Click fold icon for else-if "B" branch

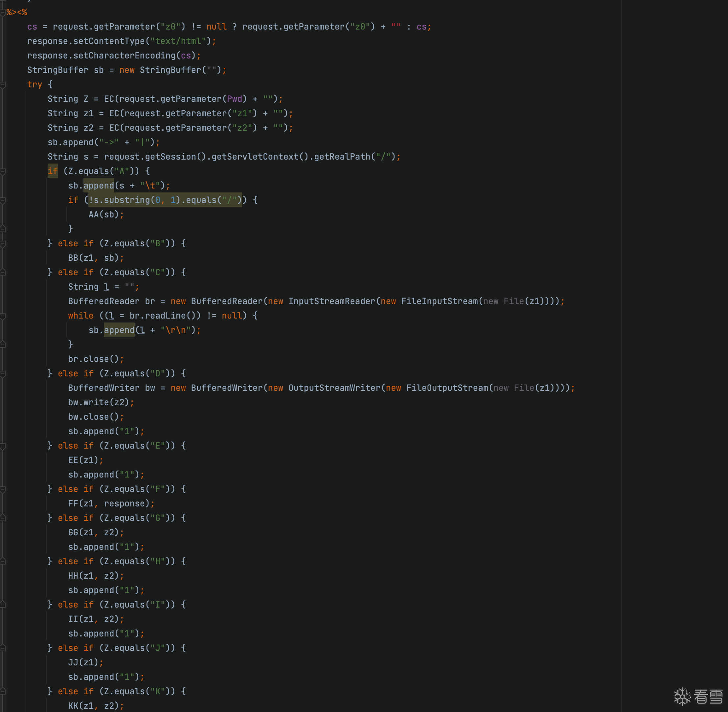tap(3, 244)
